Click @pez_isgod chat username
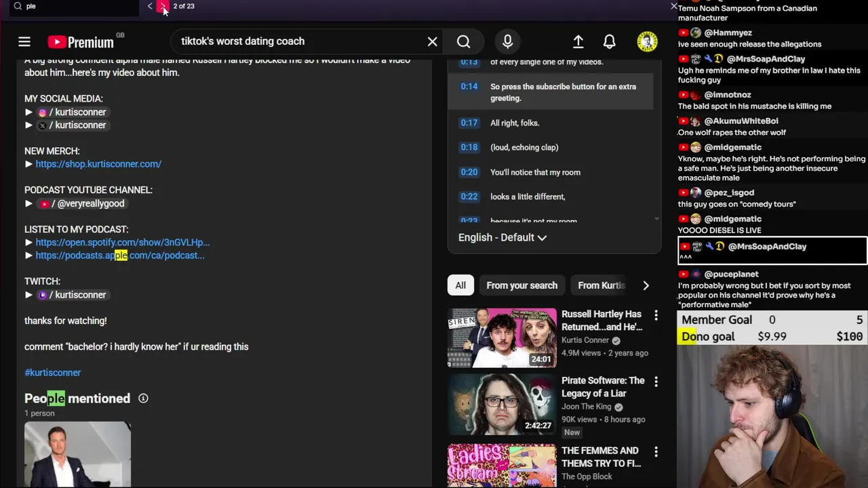The image size is (868, 488). tap(729, 192)
